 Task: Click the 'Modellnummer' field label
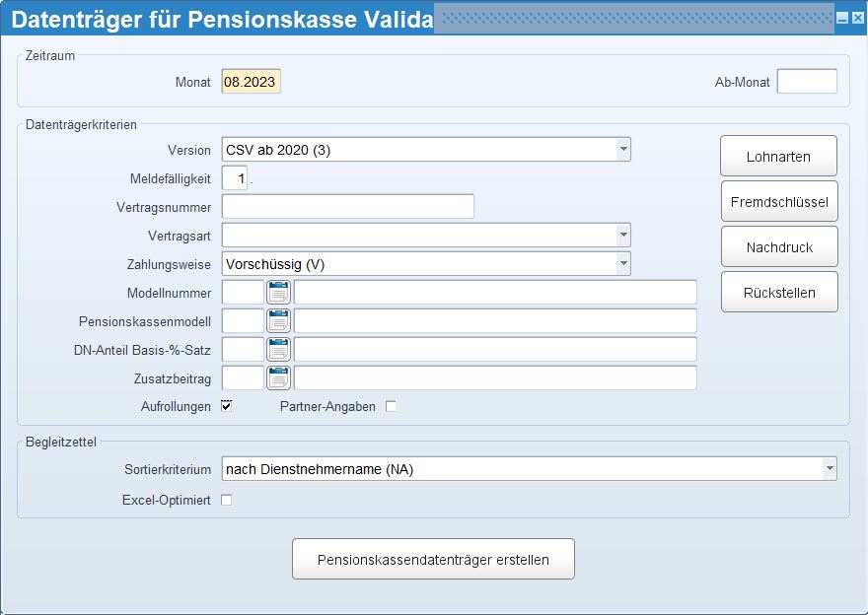coord(169,293)
